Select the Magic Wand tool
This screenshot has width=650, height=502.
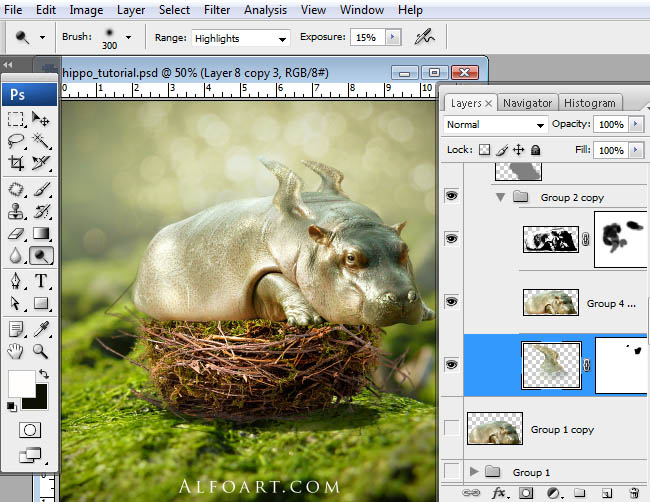coord(41,141)
